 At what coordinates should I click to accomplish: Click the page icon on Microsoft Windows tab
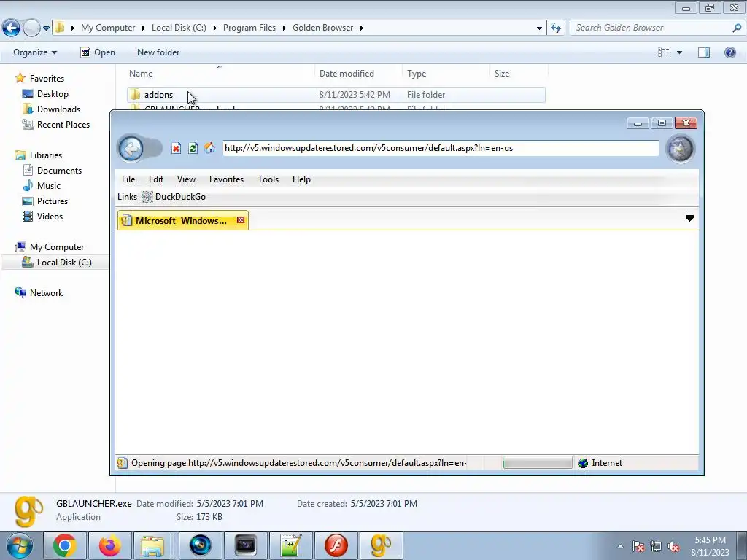(x=126, y=220)
